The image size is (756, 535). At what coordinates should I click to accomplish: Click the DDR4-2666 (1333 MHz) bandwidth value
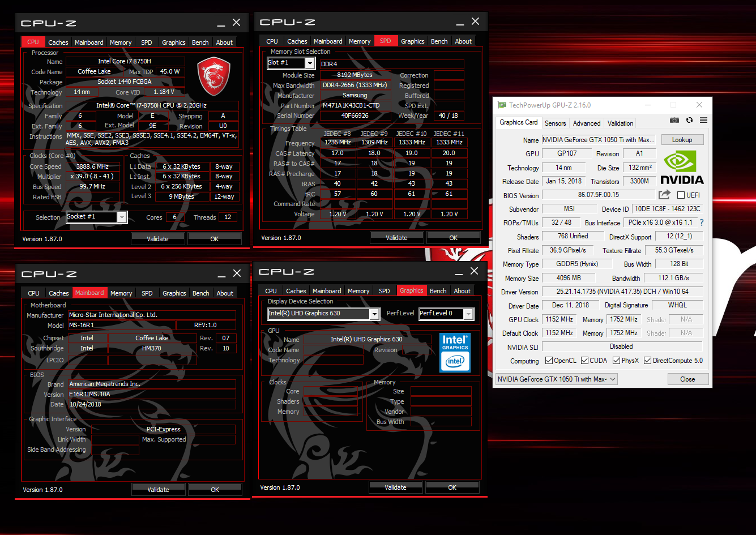click(355, 85)
